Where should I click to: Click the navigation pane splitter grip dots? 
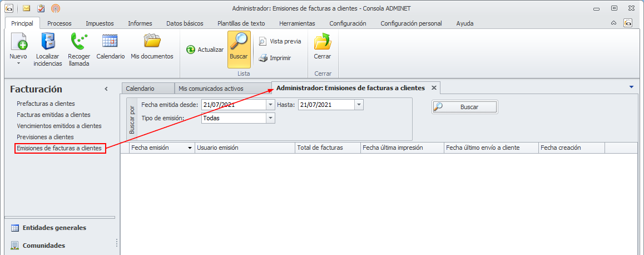(117, 242)
